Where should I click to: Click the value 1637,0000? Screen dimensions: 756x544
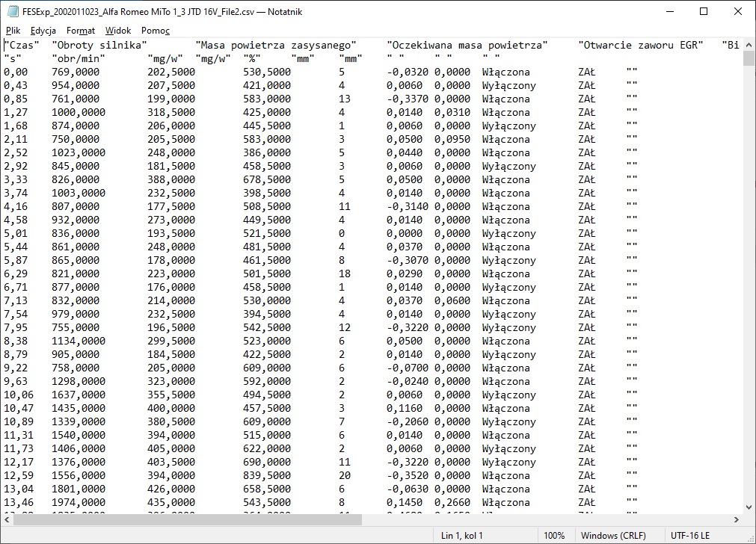(78, 395)
